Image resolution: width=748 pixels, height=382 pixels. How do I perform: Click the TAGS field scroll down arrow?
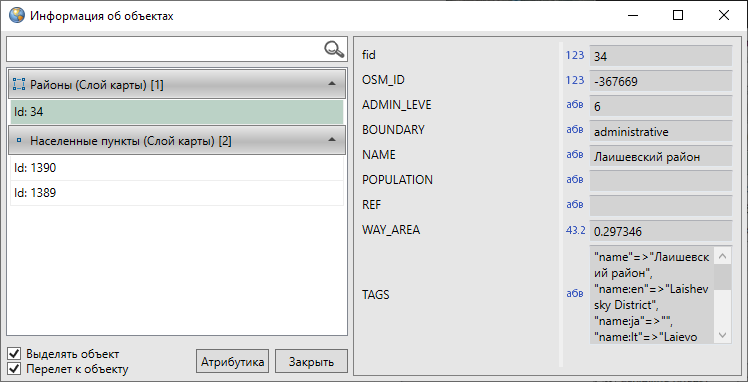pos(722,335)
